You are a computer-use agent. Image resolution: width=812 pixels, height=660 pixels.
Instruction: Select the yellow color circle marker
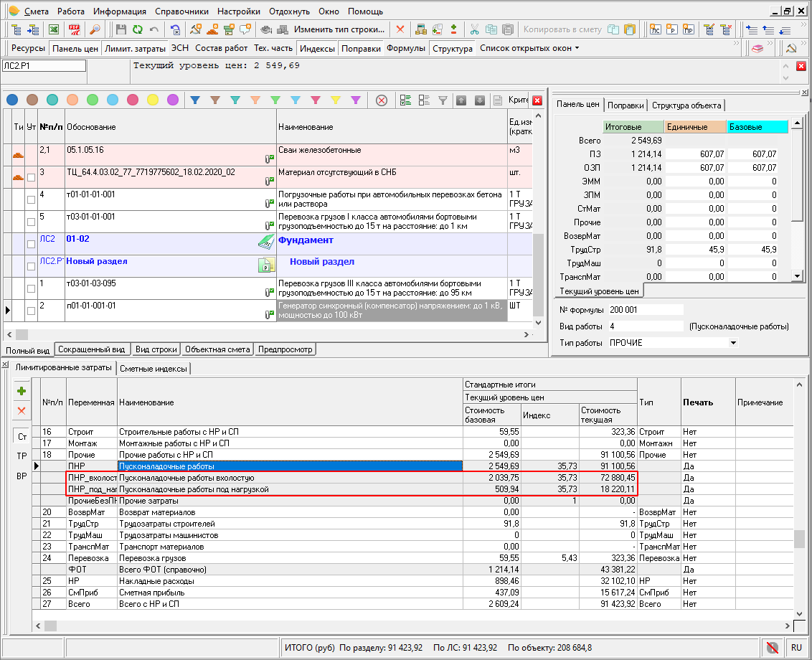[153, 100]
